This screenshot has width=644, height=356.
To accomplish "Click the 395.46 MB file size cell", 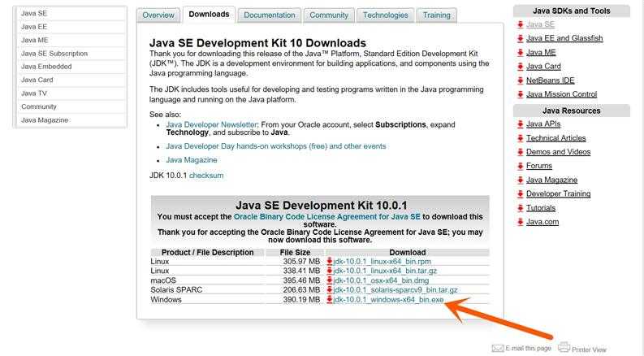I will click(x=301, y=280).
